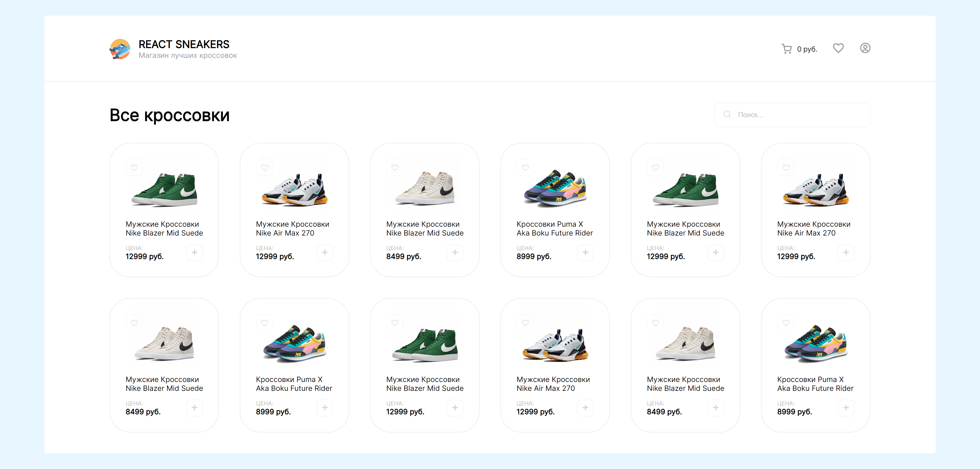This screenshot has height=469, width=980.
Task: Open the user profile icon in header
Action: click(865, 48)
